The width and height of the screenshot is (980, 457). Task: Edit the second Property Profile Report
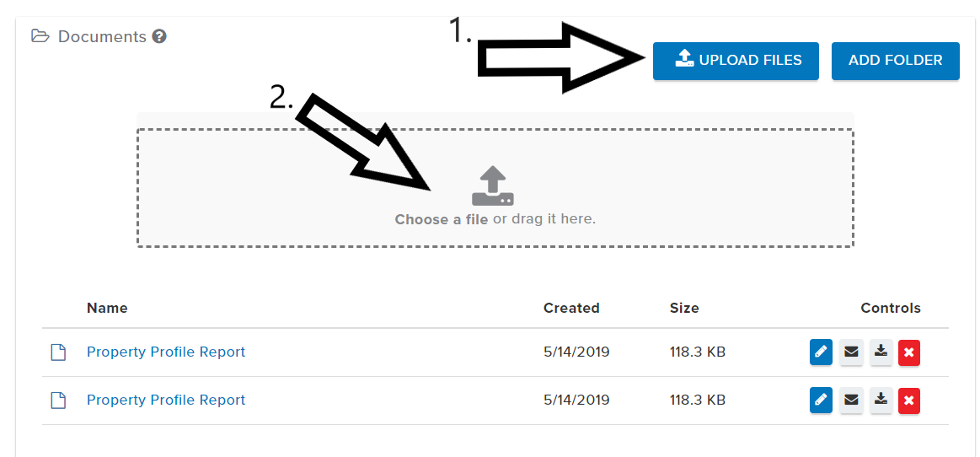click(x=821, y=401)
